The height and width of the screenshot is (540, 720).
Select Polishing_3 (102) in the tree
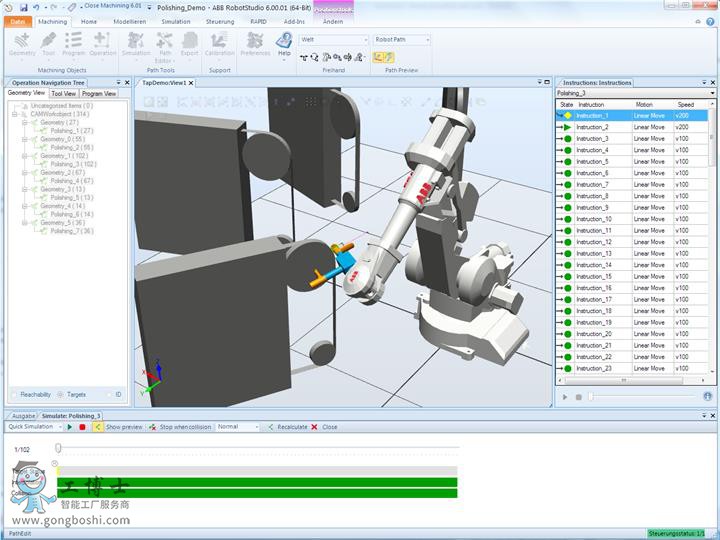point(73,164)
